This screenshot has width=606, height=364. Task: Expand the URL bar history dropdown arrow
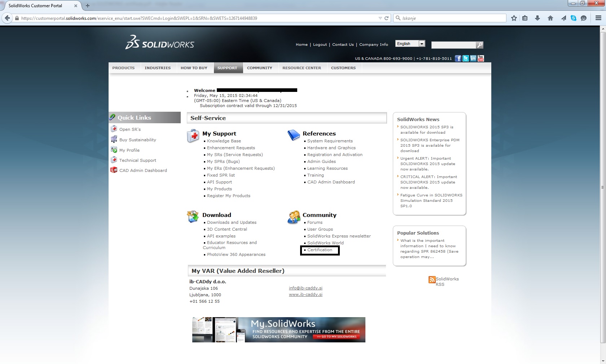(380, 18)
